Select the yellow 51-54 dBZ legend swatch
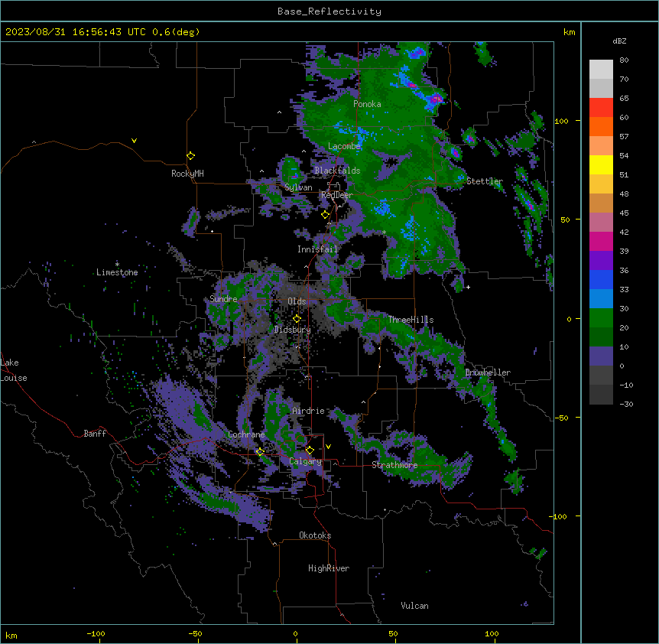The height and width of the screenshot is (644, 659). tap(601, 164)
